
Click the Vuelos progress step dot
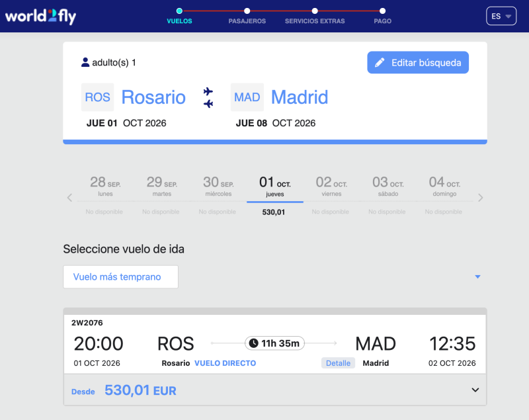179,11
